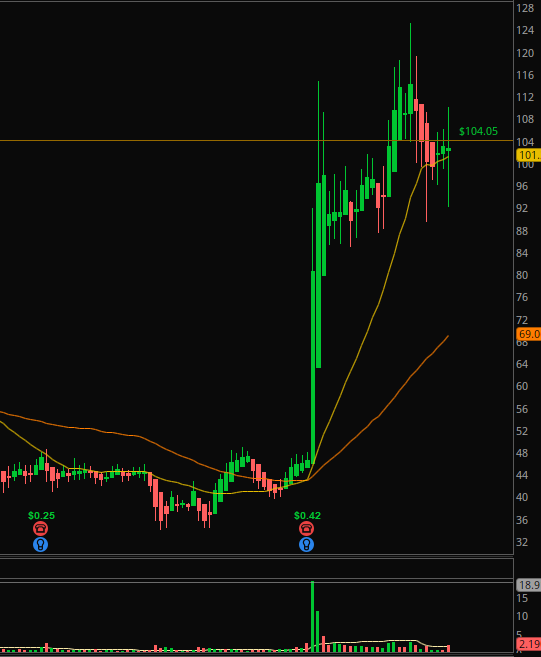Open the earnings phone icon under $0.25
The height and width of the screenshot is (657, 541).
coord(41,529)
